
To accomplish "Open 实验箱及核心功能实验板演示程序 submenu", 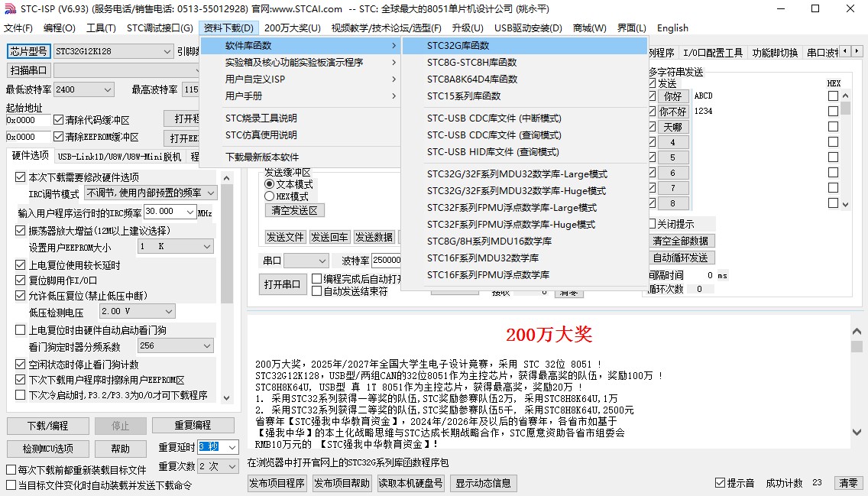I will [300, 63].
